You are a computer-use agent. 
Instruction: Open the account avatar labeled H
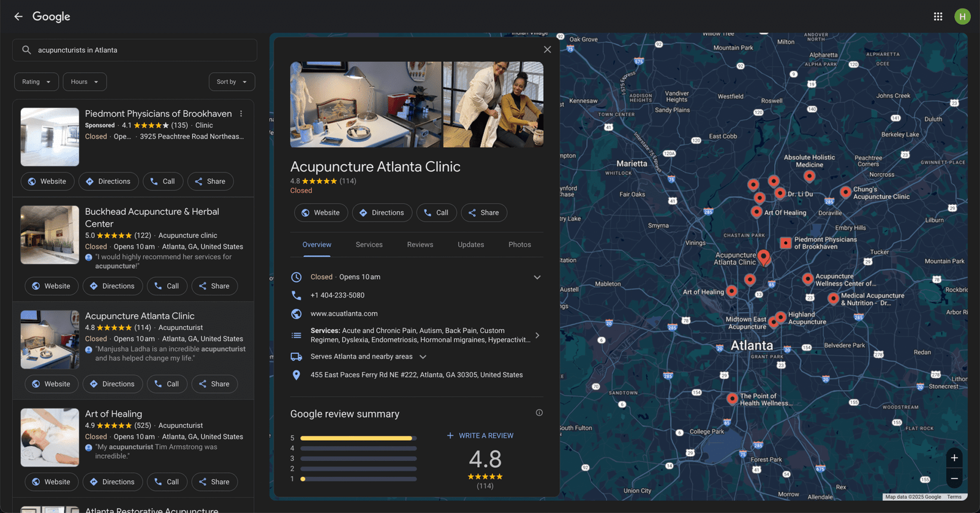point(962,17)
